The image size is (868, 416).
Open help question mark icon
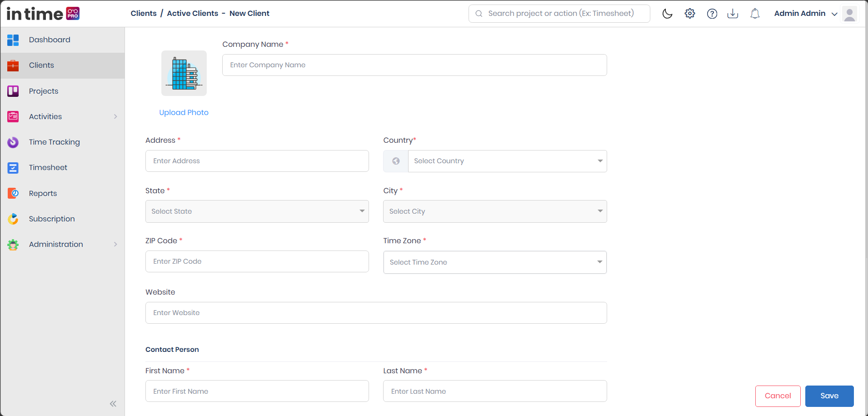pyautogui.click(x=712, y=14)
